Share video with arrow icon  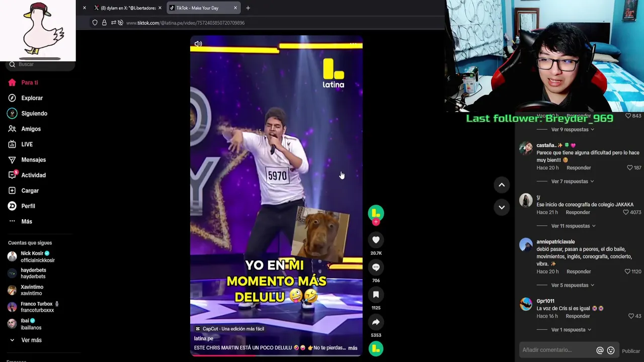pyautogui.click(x=376, y=322)
